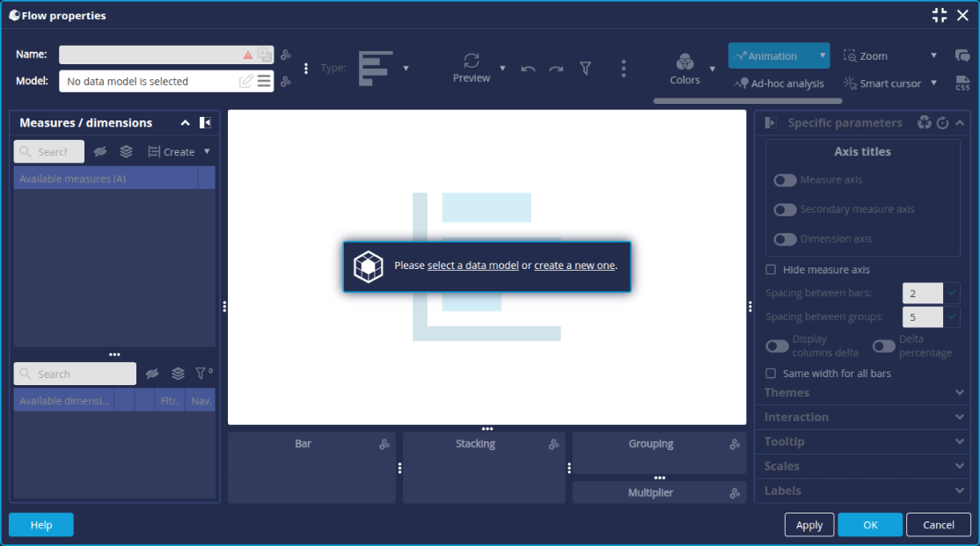
Task: Check the Hide measure axis checkbox
Action: 772,270
